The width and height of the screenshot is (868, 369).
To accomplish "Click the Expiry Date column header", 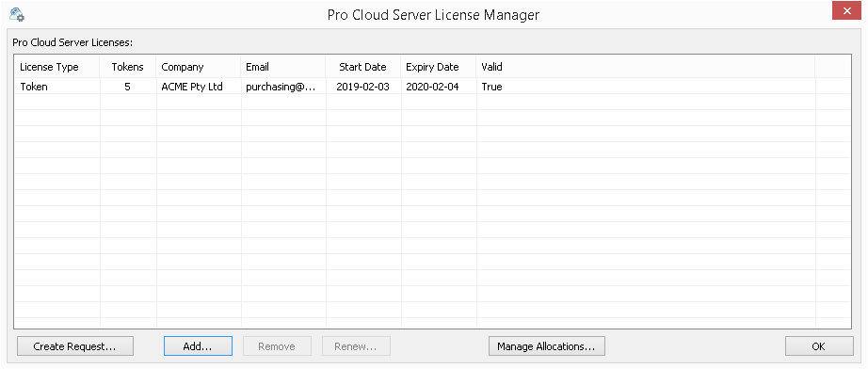I will pos(439,67).
